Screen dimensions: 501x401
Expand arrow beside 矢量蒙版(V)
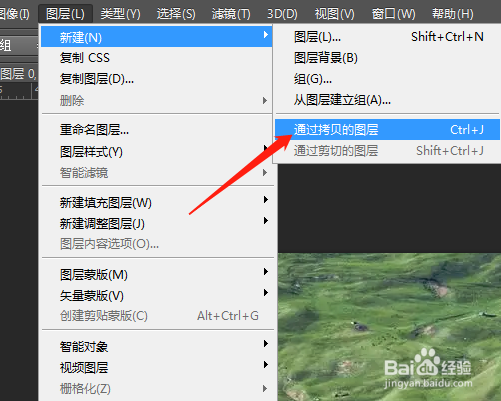point(265,293)
